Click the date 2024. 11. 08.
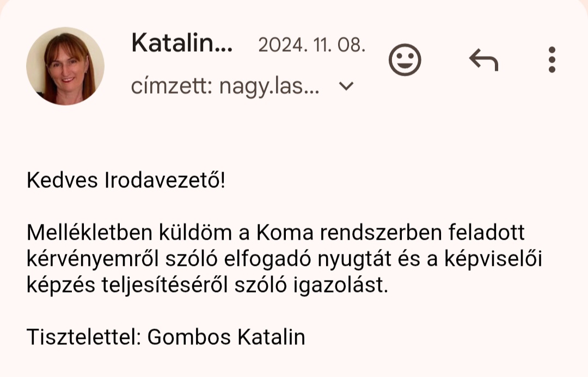Screen dimensions: 588x377 click(311, 45)
